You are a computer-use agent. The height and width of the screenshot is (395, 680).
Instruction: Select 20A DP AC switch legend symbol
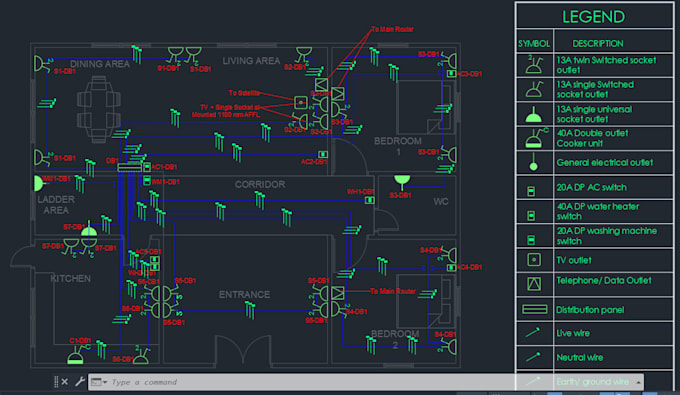click(531, 191)
